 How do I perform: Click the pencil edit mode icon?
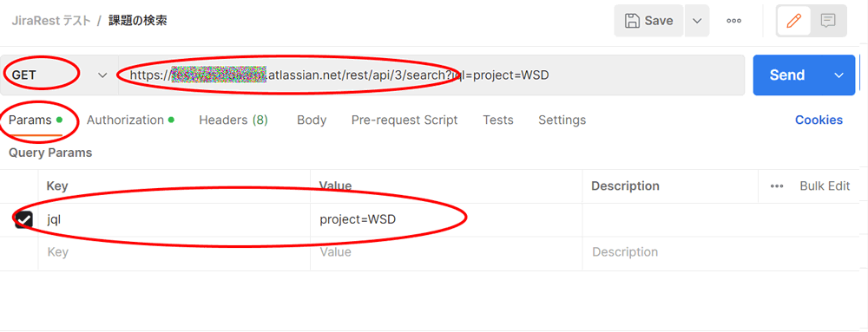(794, 21)
